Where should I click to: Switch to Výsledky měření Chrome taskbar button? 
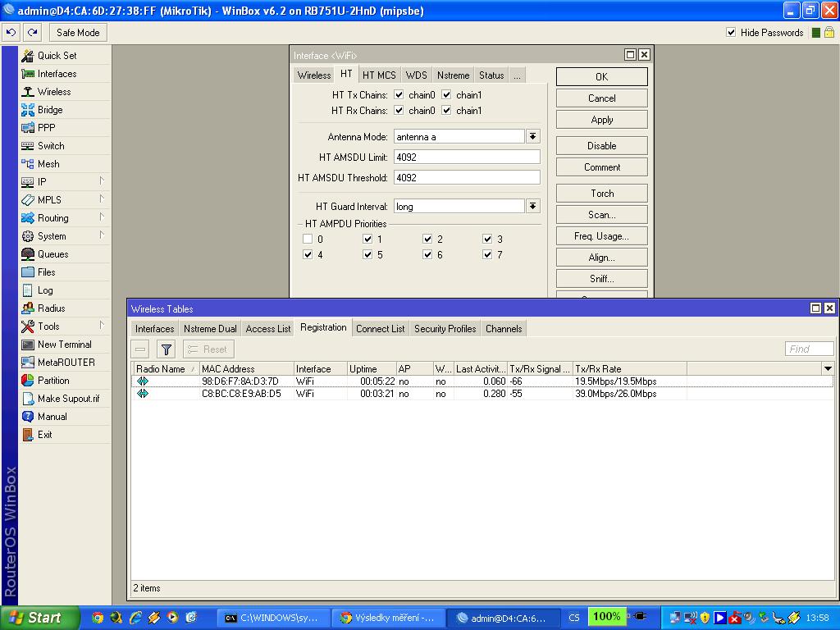(x=388, y=618)
